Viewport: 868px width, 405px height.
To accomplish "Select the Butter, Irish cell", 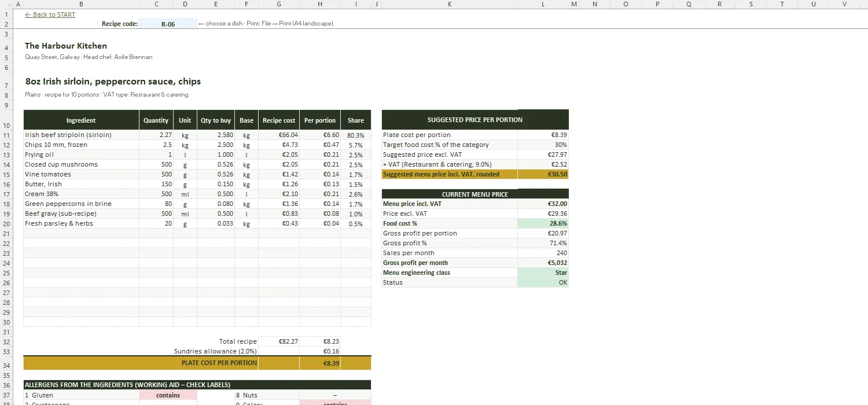I will click(x=81, y=184).
